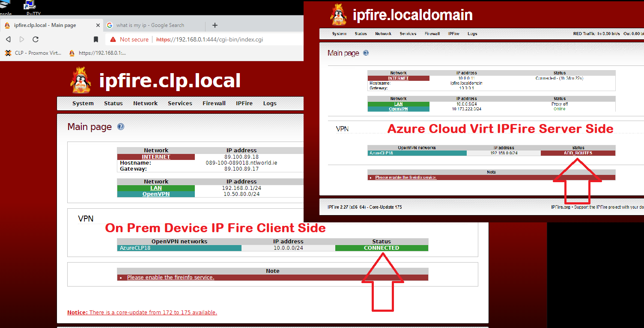This screenshot has height=328, width=644.
Task: Click the 10.173.222.0/24 OpenVPN address
Action: point(466,109)
